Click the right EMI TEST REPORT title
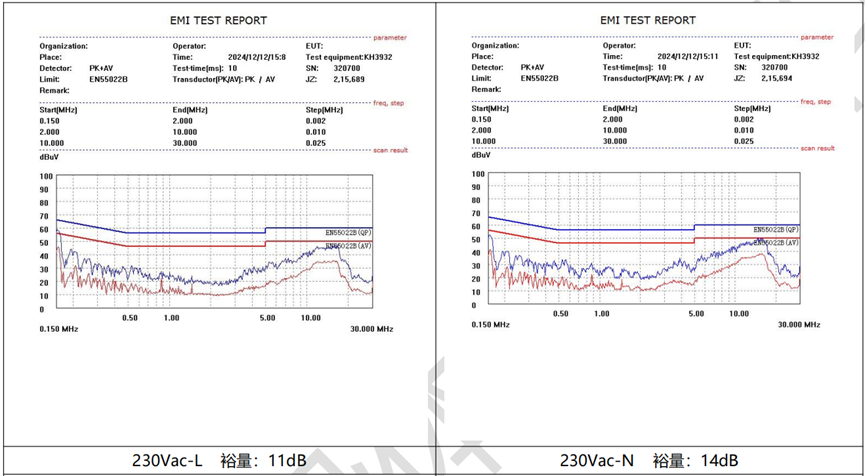 point(647,20)
